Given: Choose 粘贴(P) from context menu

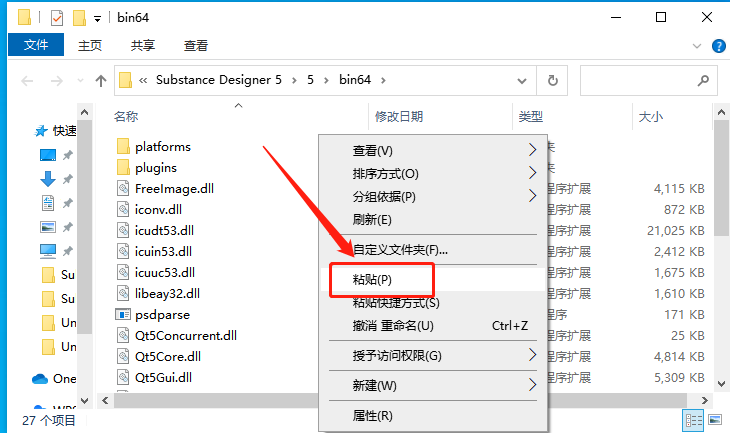Looking at the screenshot, I should [433, 279].
